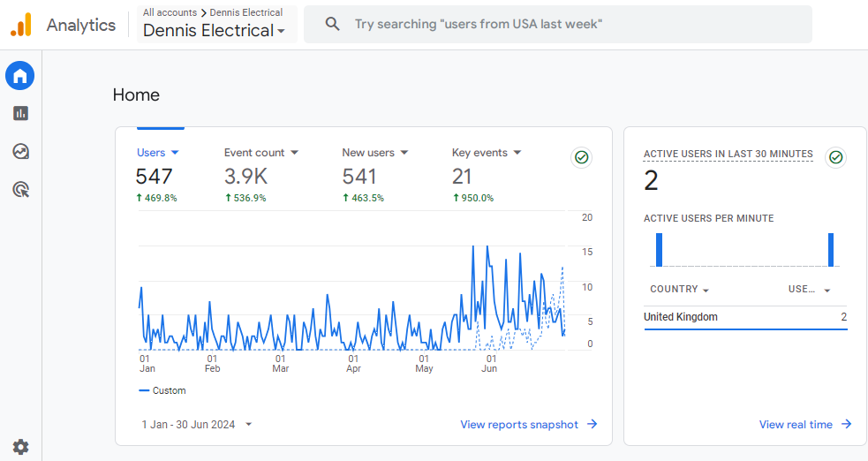The height and width of the screenshot is (461, 868).
Task: Click first bar in active users per minute chart
Action: [659, 250]
